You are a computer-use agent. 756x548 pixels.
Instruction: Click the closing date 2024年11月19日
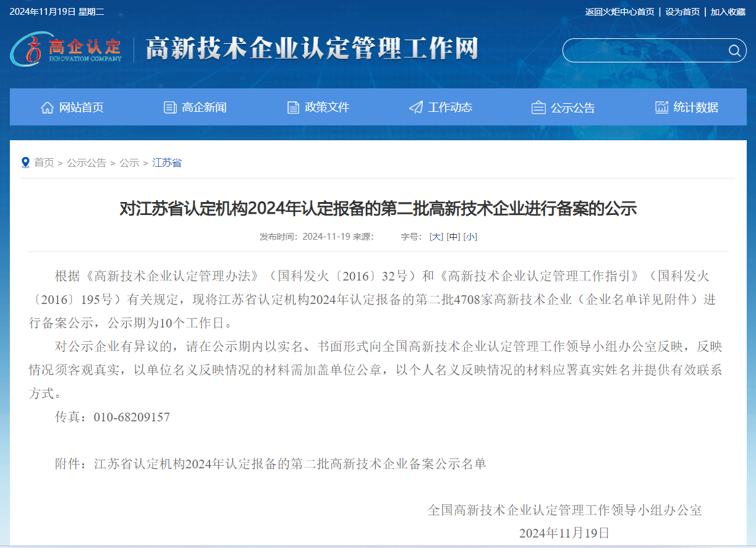click(x=564, y=533)
